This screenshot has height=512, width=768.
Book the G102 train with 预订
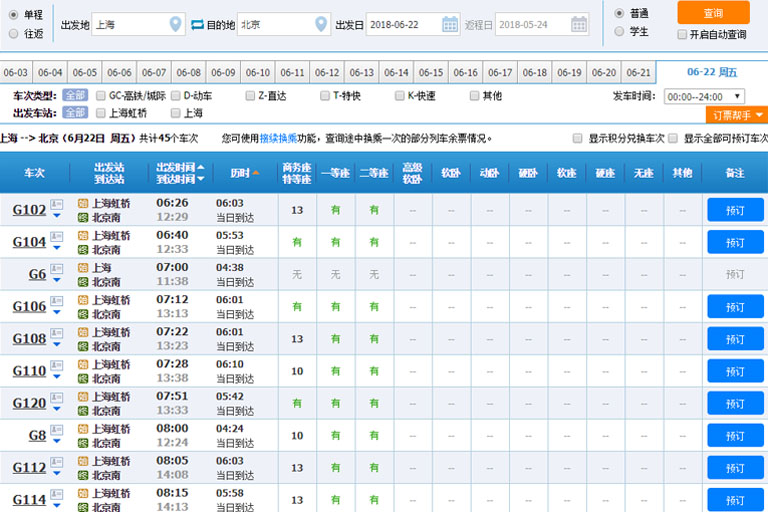point(735,210)
